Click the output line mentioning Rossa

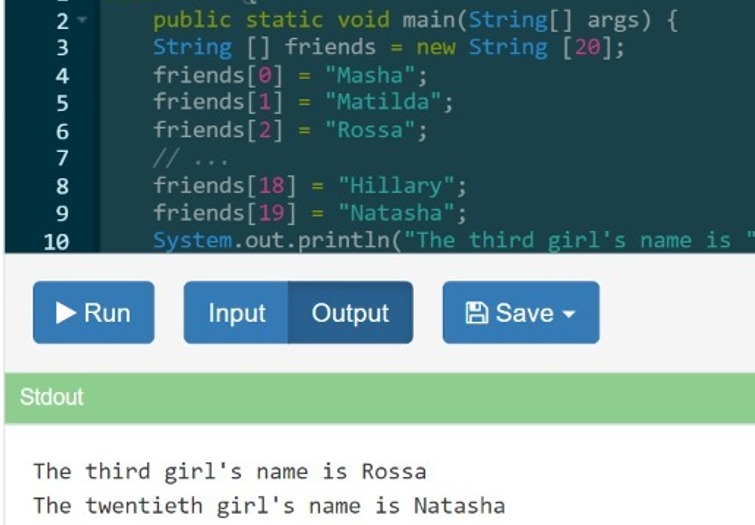(x=229, y=471)
